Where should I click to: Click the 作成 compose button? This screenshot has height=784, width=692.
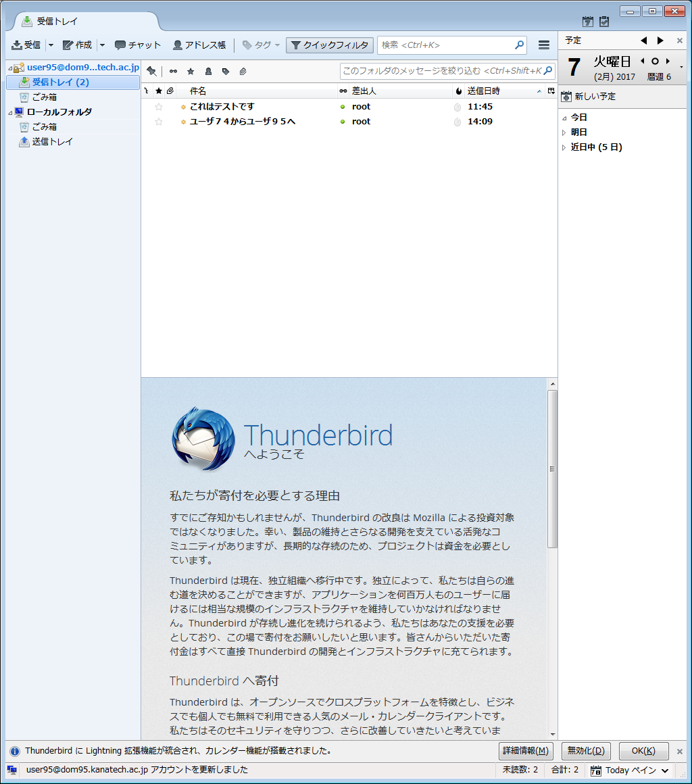pos(77,45)
